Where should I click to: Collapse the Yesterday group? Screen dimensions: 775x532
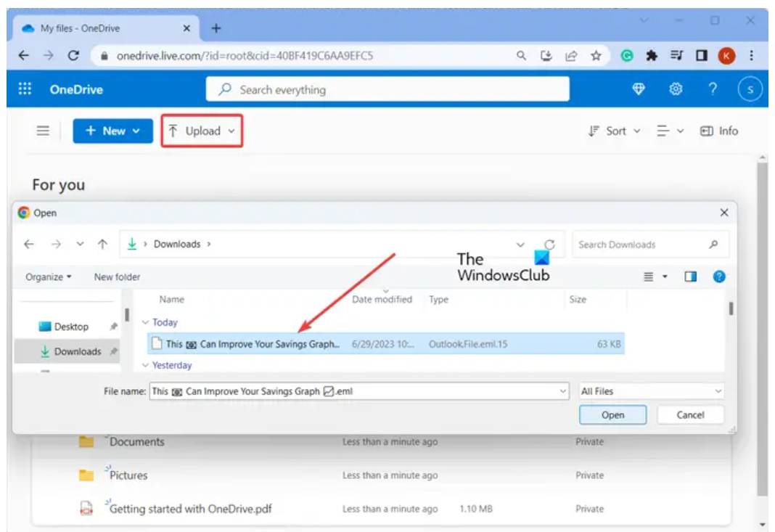[145, 365]
